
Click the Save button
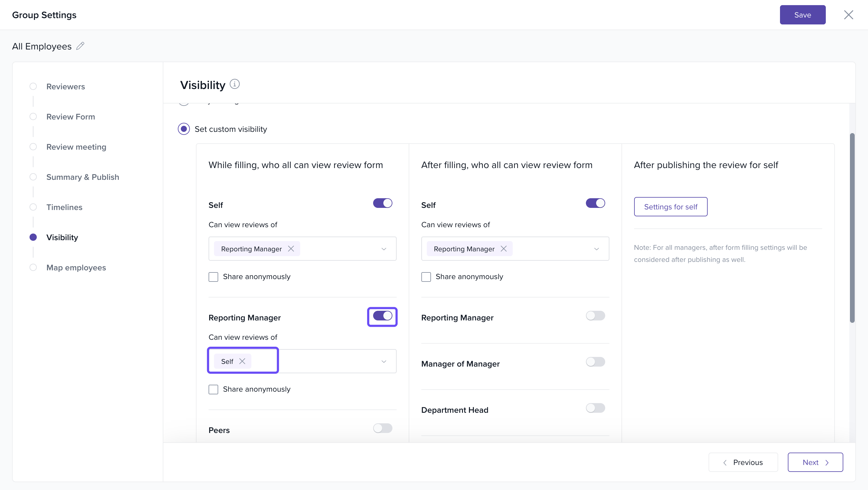pyautogui.click(x=802, y=15)
